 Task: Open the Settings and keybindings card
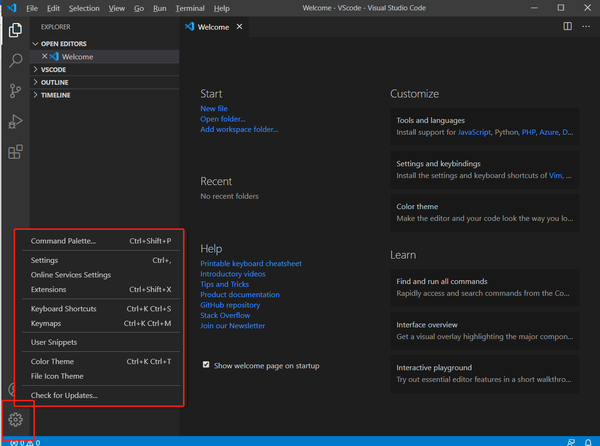point(484,169)
